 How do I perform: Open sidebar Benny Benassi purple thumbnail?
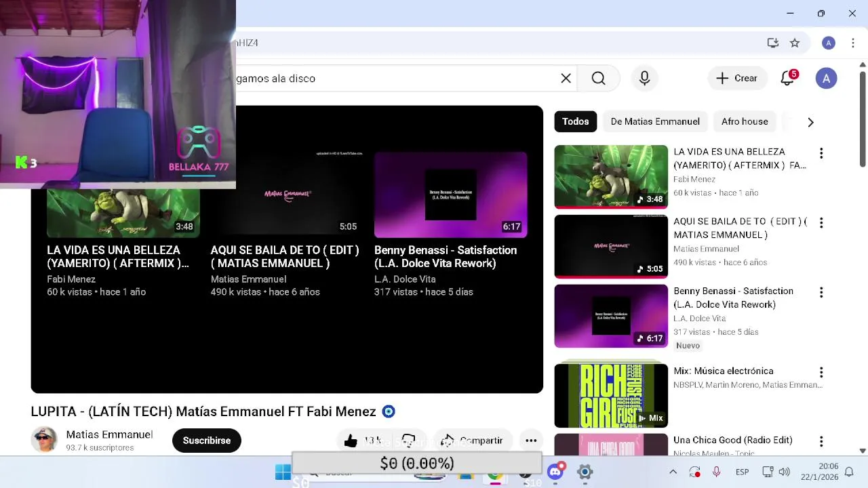pos(611,316)
